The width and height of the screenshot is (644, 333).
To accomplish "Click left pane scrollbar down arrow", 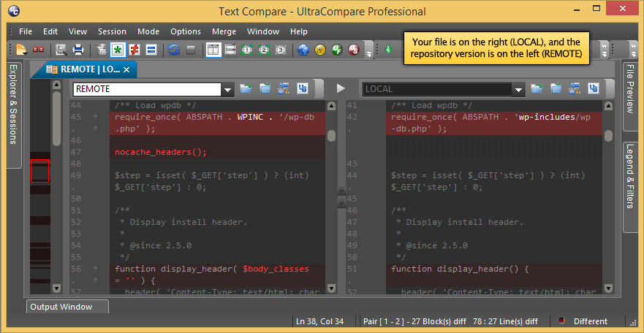I will [331, 288].
